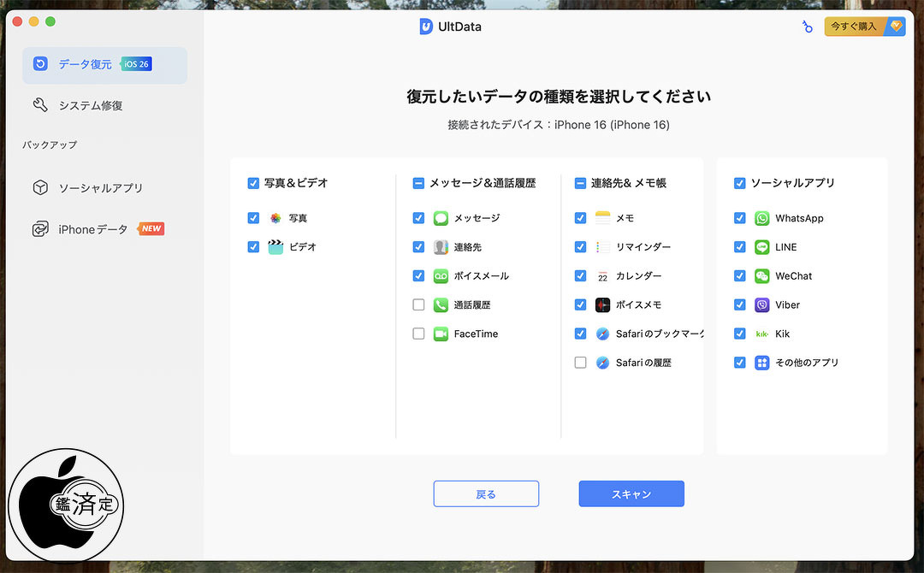Image resolution: width=924 pixels, height=573 pixels.
Task: Deselect the ビデオ checkbox
Action: click(253, 247)
